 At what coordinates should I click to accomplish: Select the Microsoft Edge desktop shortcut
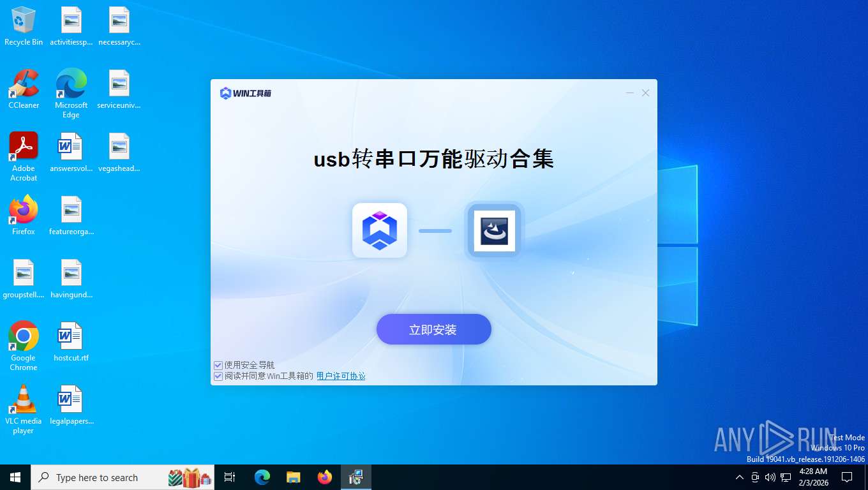[71, 94]
